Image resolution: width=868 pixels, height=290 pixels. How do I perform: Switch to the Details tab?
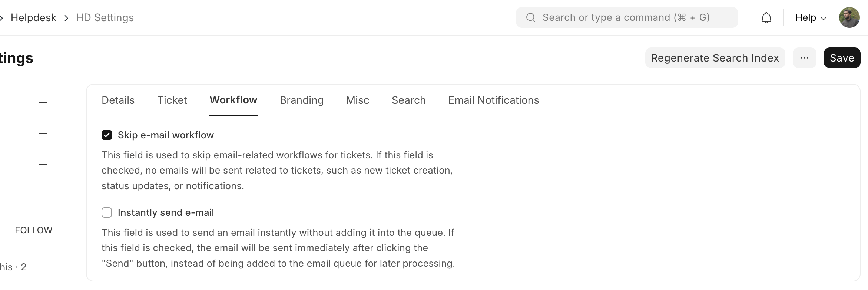[118, 100]
